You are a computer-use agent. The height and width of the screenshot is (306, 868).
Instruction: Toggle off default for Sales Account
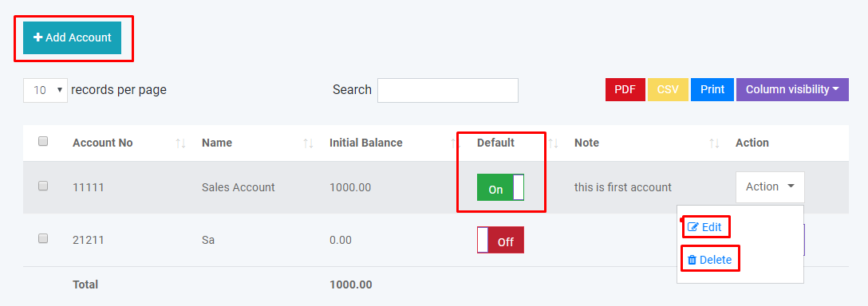tap(500, 187)
